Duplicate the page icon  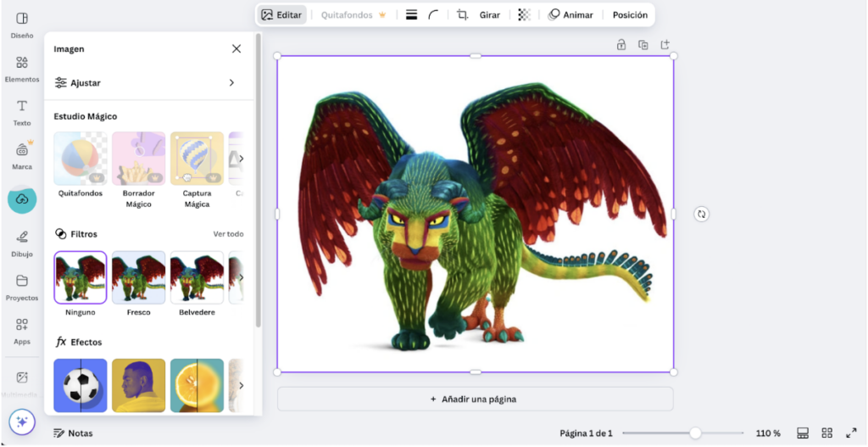(643, 45)
